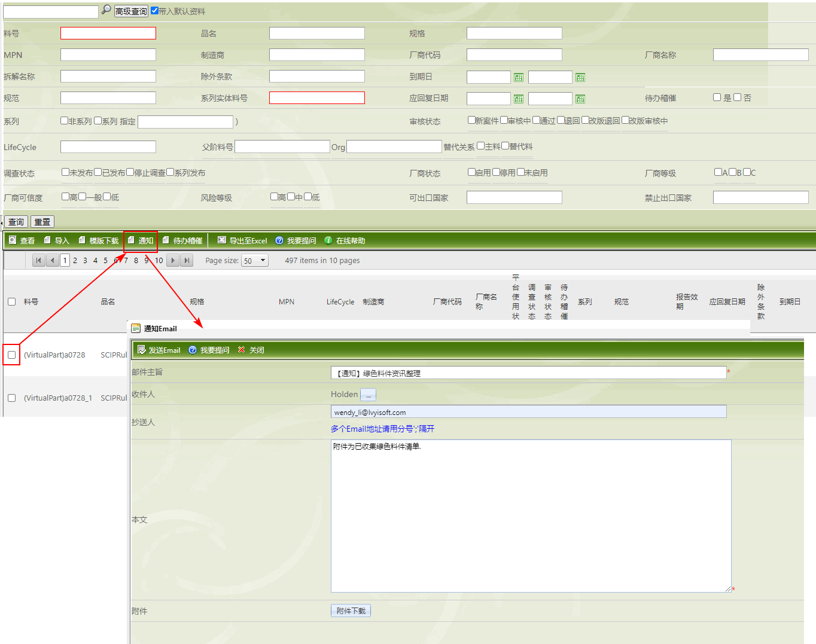
Task: Open the first 应回复日期 calendar picker
Action: coord(519,99)
